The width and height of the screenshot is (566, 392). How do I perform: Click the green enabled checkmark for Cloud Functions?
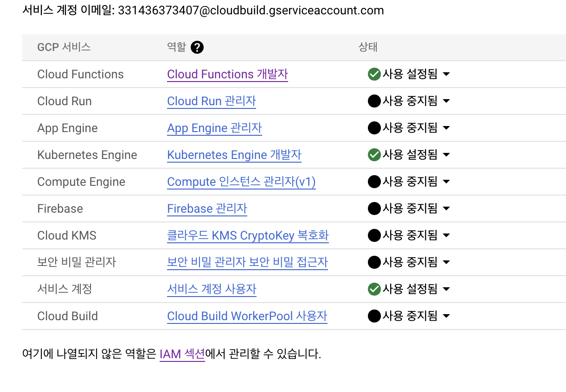click(x=374, y=74)
